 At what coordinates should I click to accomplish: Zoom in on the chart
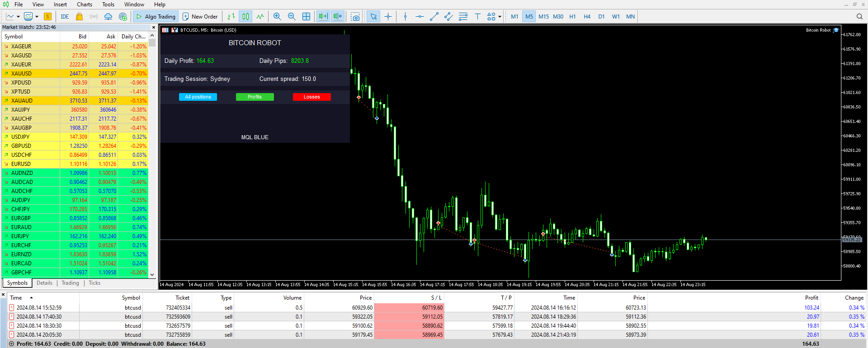[277, 17]
